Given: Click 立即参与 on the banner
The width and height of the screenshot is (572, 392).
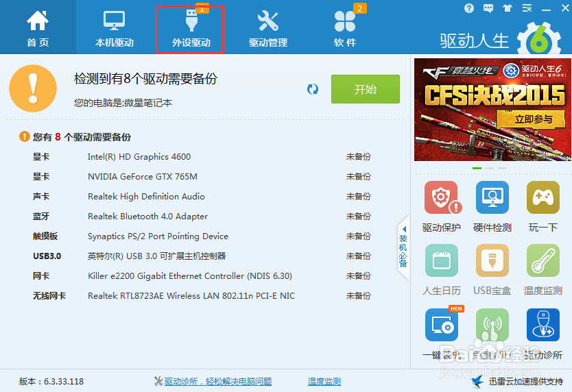Looking at the screenshot, I should coord(533,119).
